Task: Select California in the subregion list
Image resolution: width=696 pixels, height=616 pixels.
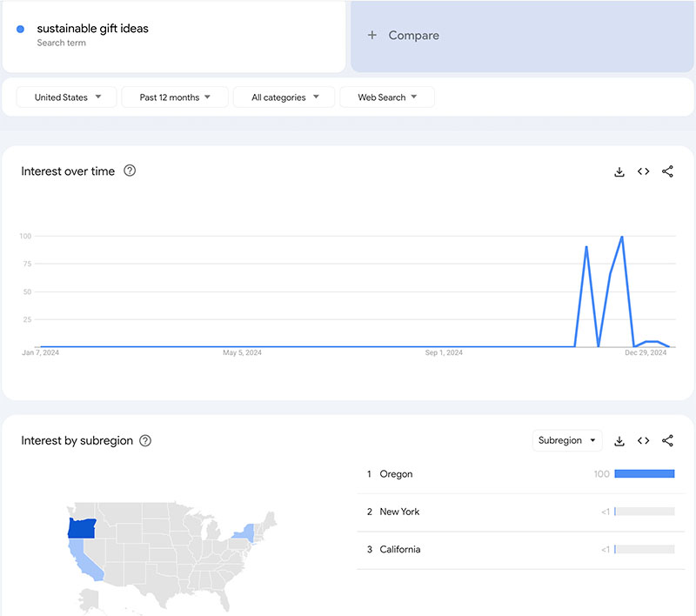Action: 403,549
